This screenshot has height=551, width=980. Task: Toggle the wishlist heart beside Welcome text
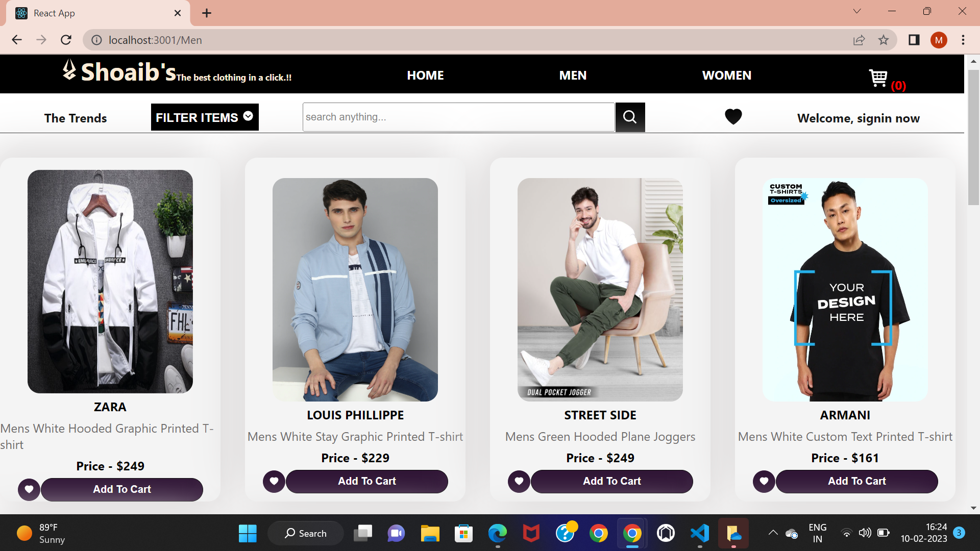pos(733,116)
